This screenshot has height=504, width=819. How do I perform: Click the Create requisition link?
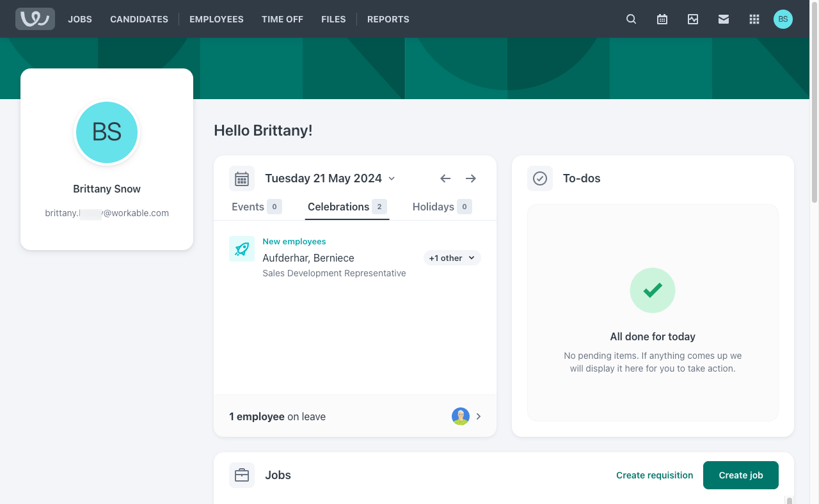[x=655, y=475]
